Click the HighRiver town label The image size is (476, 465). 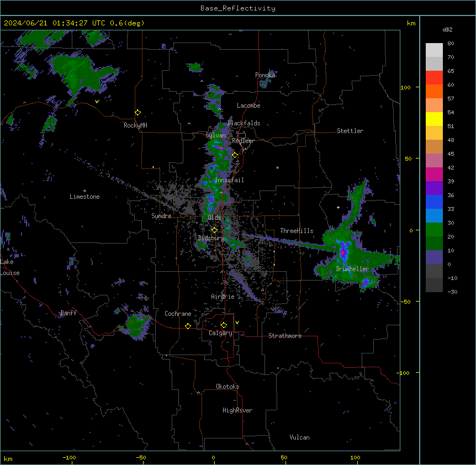[x=237, y=410]
